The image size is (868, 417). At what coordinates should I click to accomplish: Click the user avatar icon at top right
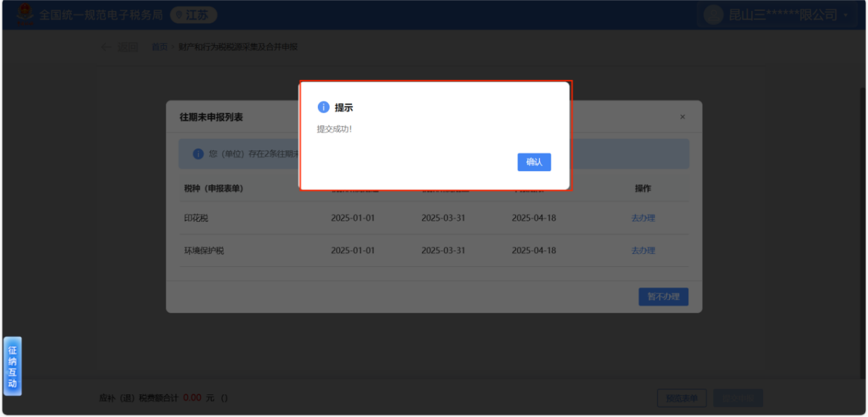point(713,15)
